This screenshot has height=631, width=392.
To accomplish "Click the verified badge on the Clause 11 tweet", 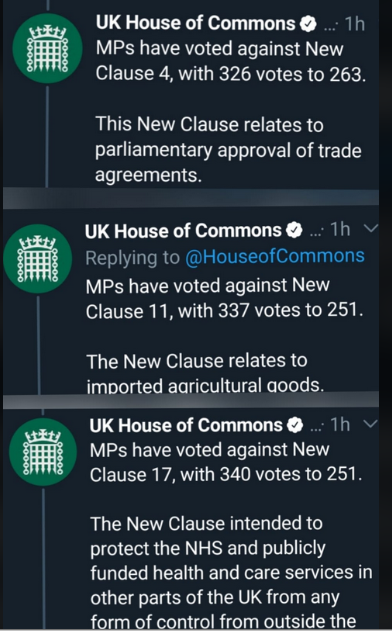I will [294, 231].
